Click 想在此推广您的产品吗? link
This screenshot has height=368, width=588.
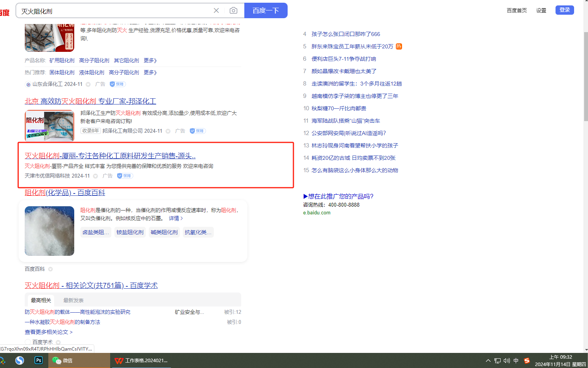pos(338,196)
